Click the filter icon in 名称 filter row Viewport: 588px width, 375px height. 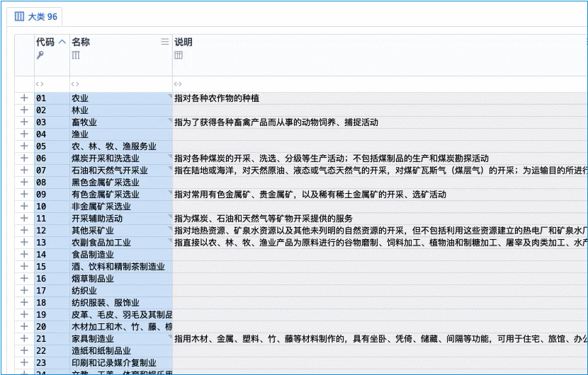75,84
